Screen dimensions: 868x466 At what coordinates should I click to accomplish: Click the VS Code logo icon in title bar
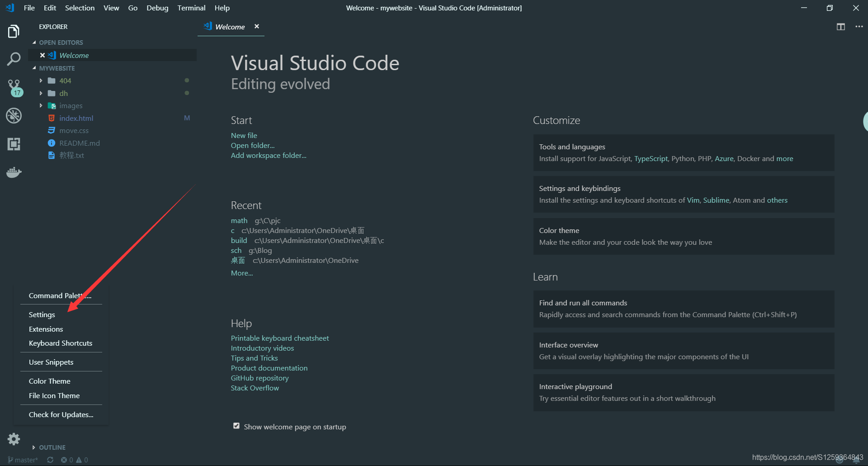pos(10,8)
